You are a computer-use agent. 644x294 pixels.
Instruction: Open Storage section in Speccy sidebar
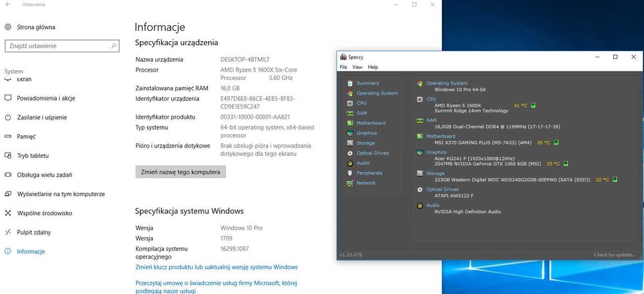pyautogui.click(x=366, y=143)
